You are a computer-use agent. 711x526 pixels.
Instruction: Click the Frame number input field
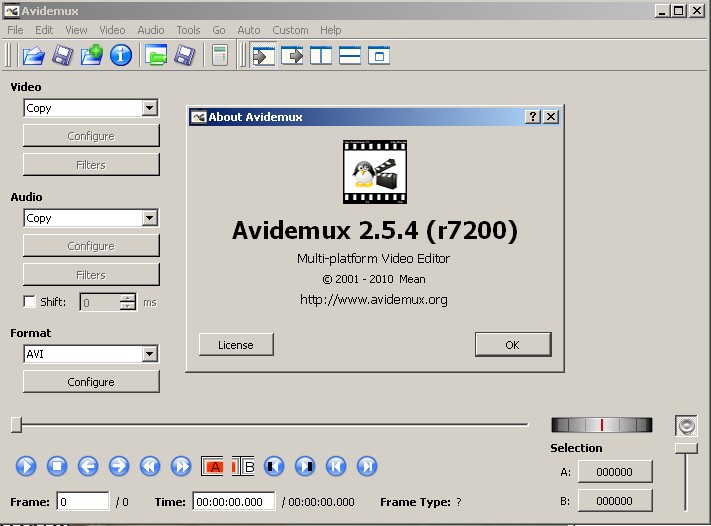coord(83,502)
